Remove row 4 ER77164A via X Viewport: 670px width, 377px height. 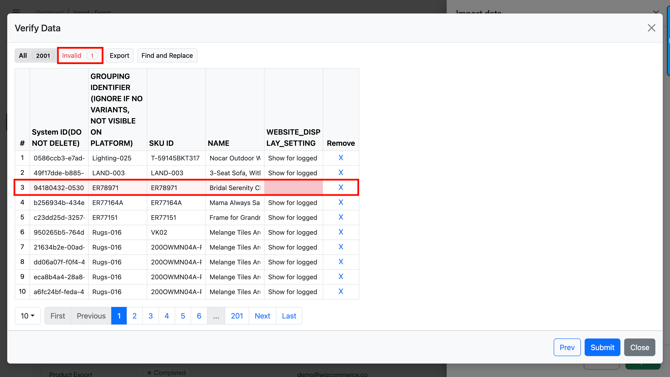point(341,203)
